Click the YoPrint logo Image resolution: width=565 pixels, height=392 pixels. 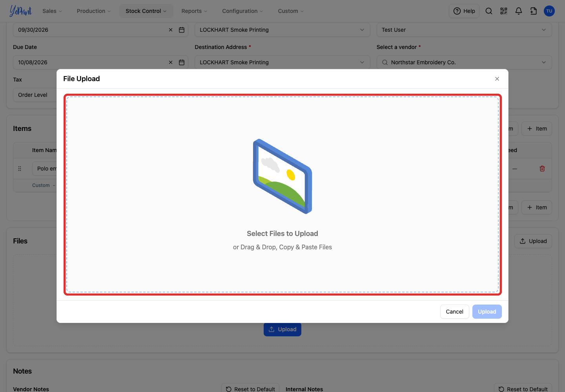click(x=20, y=11)
